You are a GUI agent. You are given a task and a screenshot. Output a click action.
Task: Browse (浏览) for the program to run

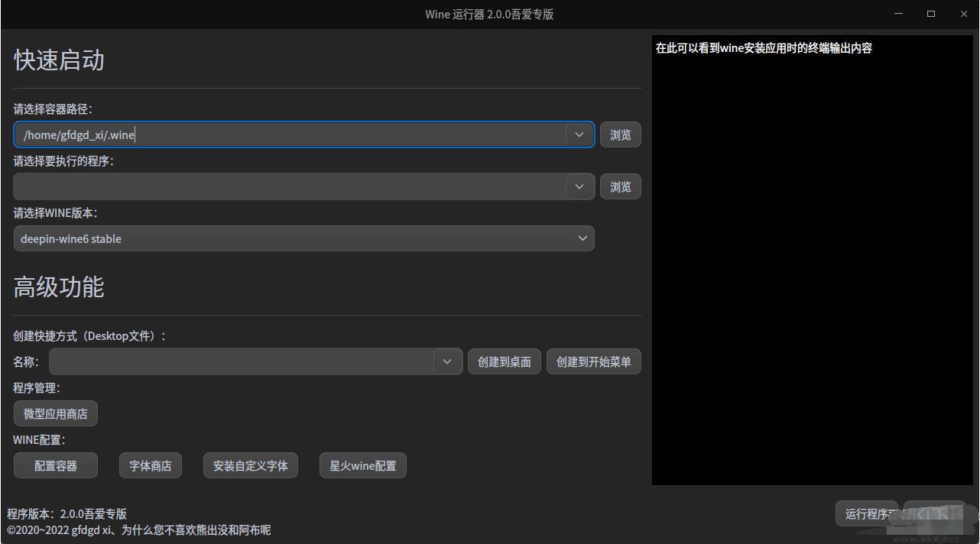click(620, 186)
